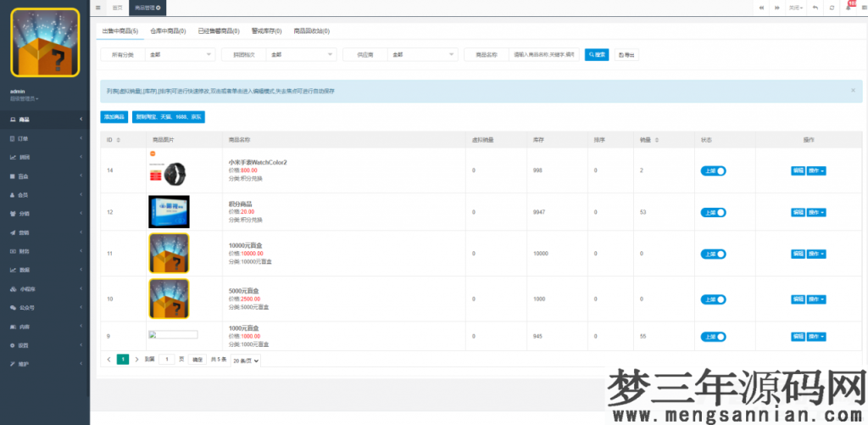The width and height of the screenshot is (868, 425).
Task: Change the 20 条/页 page size dropdown
Action: (x=245, y=360)
